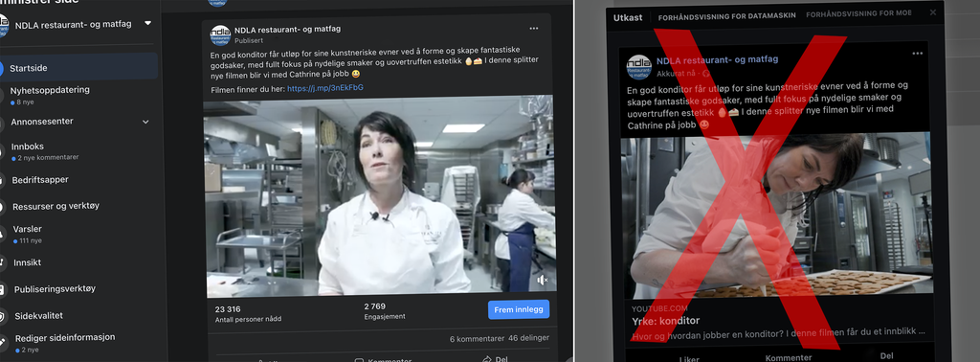Open Ressurser og verktøy
Image resolution: width=980 pixels, height=362 pixels.
pyautogui.click(x=56, y=206)
